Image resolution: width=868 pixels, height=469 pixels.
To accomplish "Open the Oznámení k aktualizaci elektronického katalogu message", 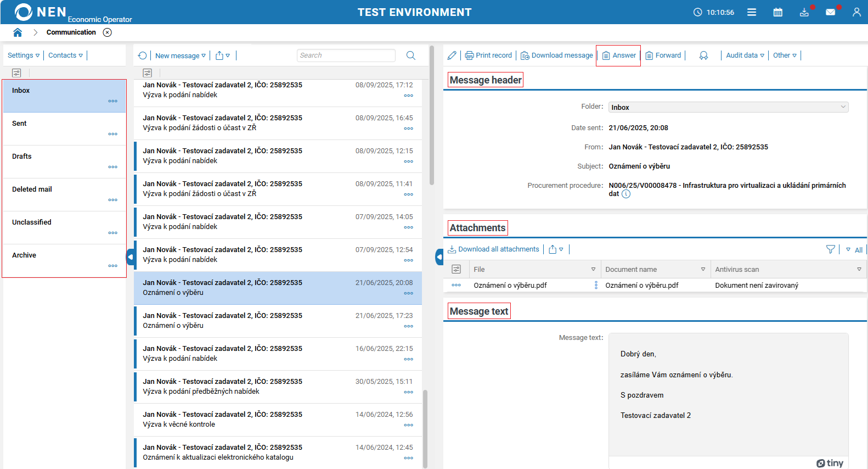I will tap(278, 453).
